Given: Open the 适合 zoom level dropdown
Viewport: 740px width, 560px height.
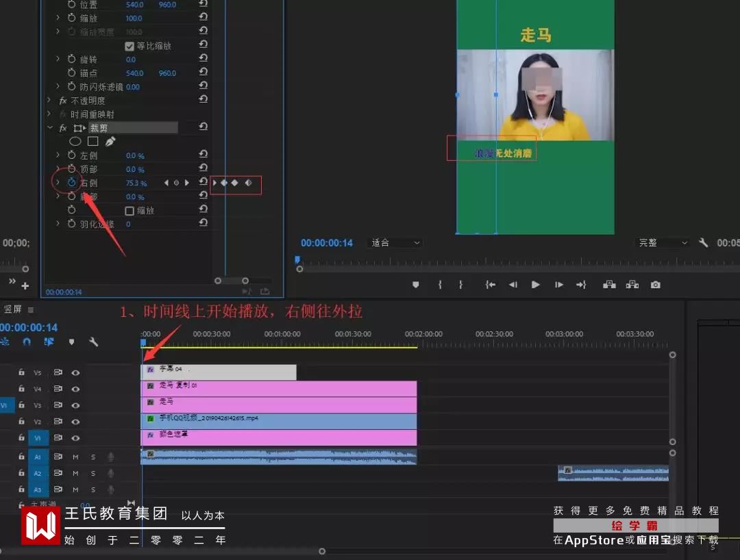Looking at the screenshot, I should (395, 243).
